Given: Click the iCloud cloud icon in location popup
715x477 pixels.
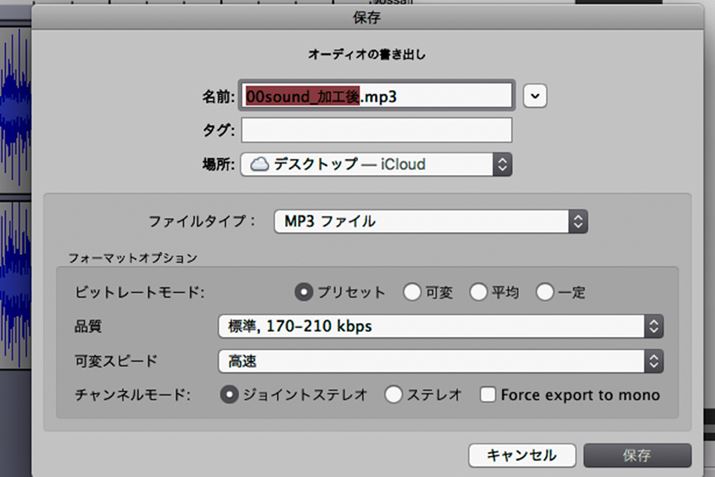Looking at the screenshot, I should [x=259, y=165].
